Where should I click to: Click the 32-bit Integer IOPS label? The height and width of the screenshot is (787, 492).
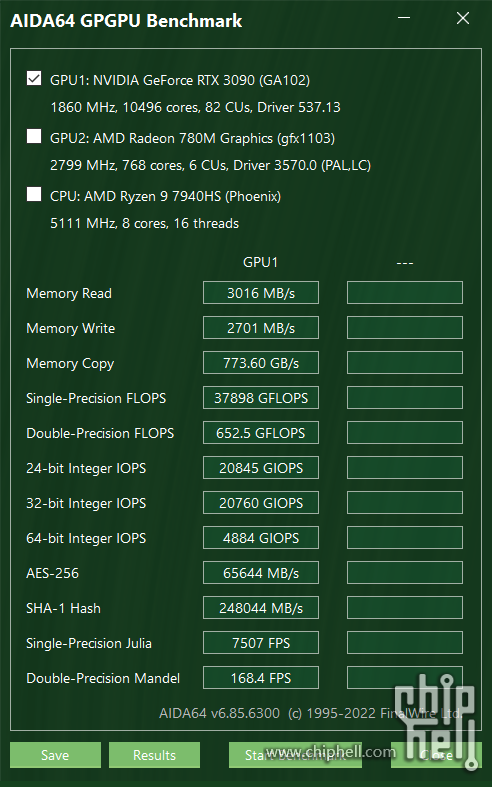pyautogui.click(x=86, y=503)
